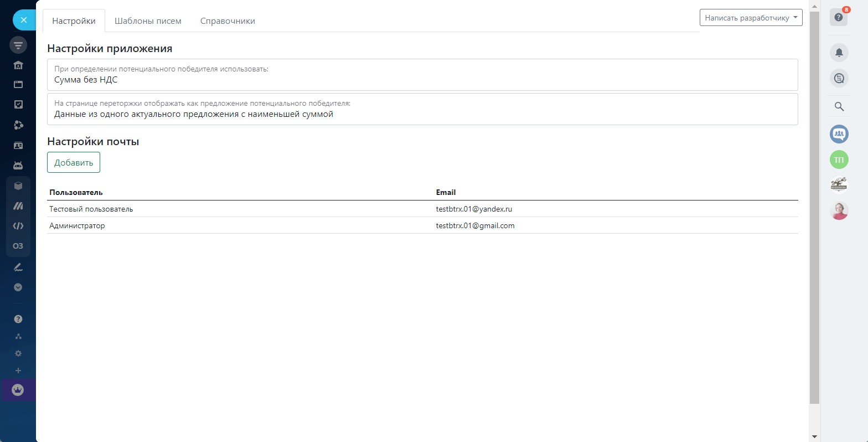Image resolution: width=868 pixels, height=442 pixels.
Task: Open the code brackets icon in sidebar
Action: 18,225
